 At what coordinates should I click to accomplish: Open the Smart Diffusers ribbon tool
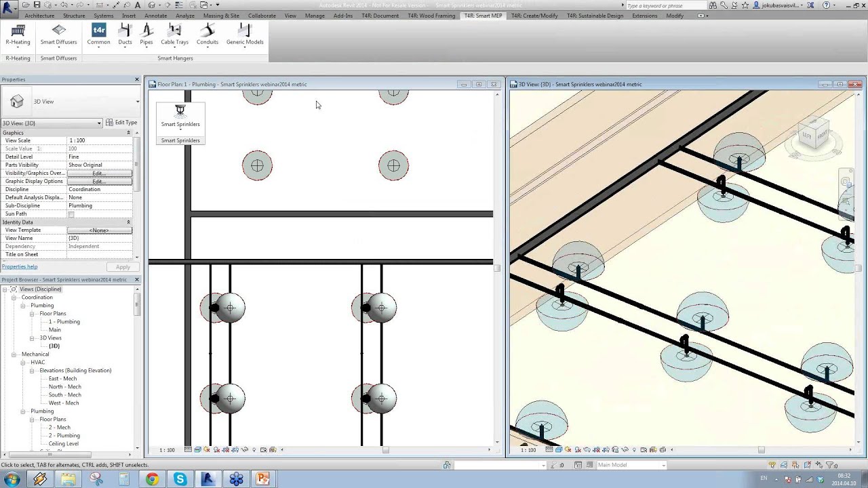click(x=58, y=35)
